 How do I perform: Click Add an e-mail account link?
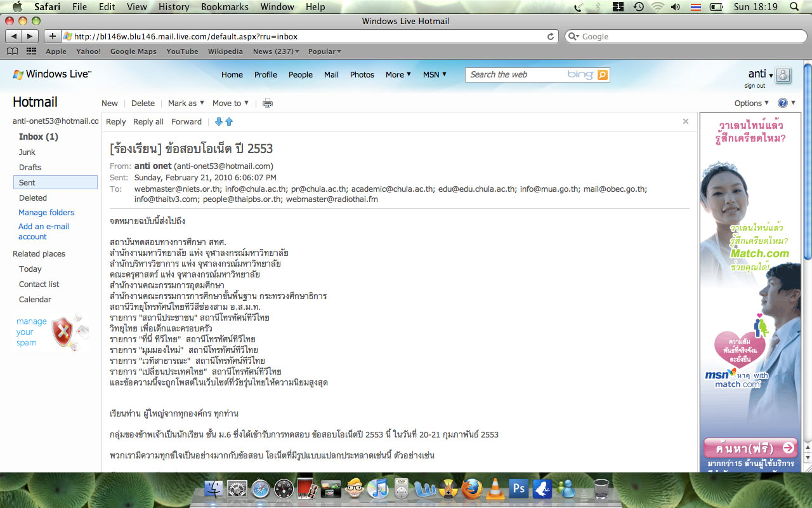44,231
